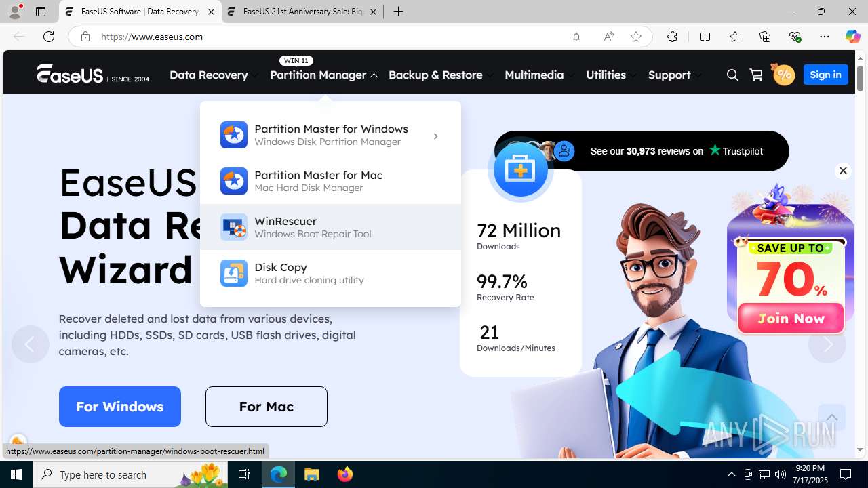Image resolution: width=868 pixels, height=488 pixels.
Task: Expand the Multimedia menu
Action: pos(540,75)
